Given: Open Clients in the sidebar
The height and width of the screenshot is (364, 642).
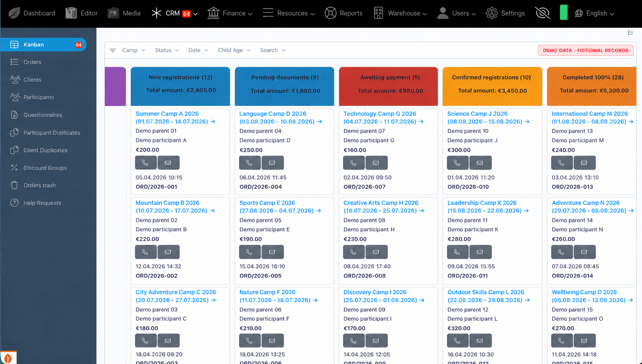Looking at the screenshot, I should 32,80.
